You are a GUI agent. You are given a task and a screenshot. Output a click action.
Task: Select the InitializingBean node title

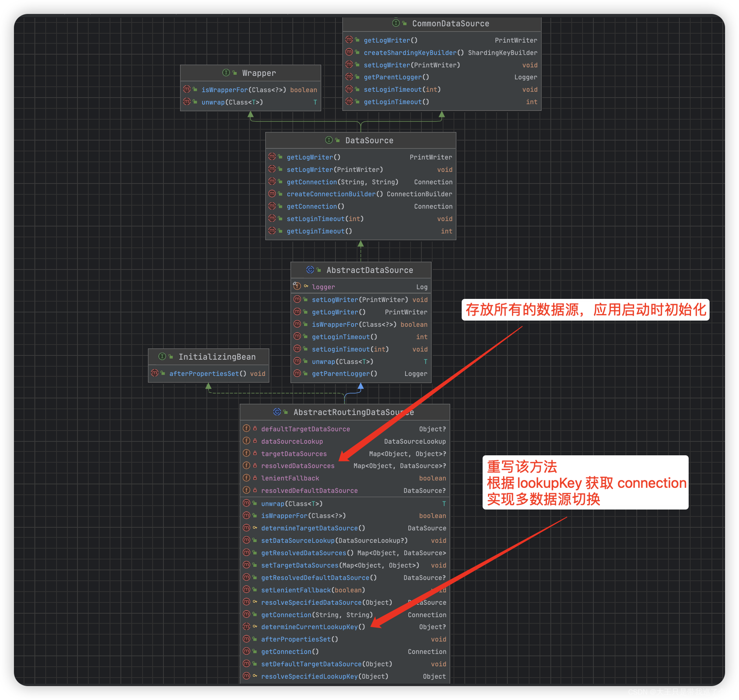pyautogui.click(x=217, y=357)
